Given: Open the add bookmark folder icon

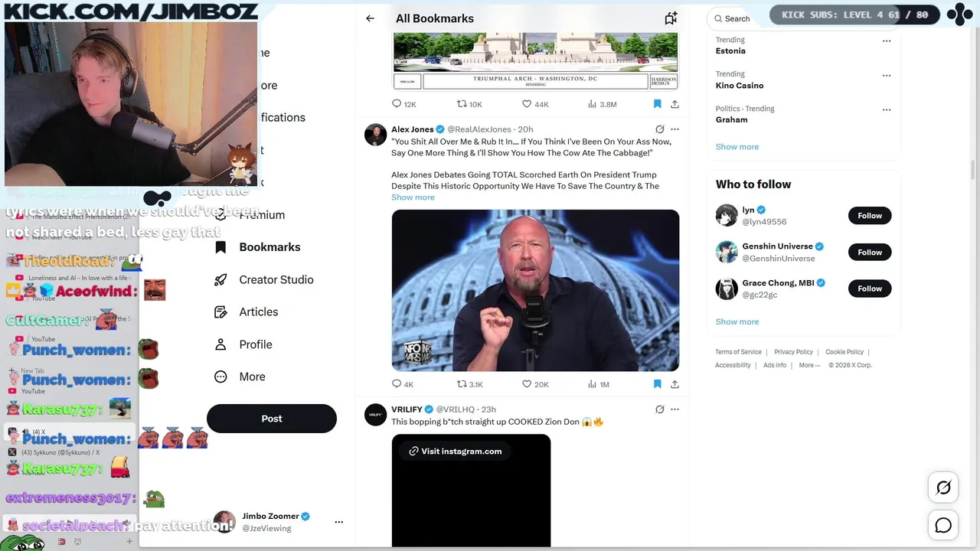Looking at the screenshot, I should (x=671, y=18).
